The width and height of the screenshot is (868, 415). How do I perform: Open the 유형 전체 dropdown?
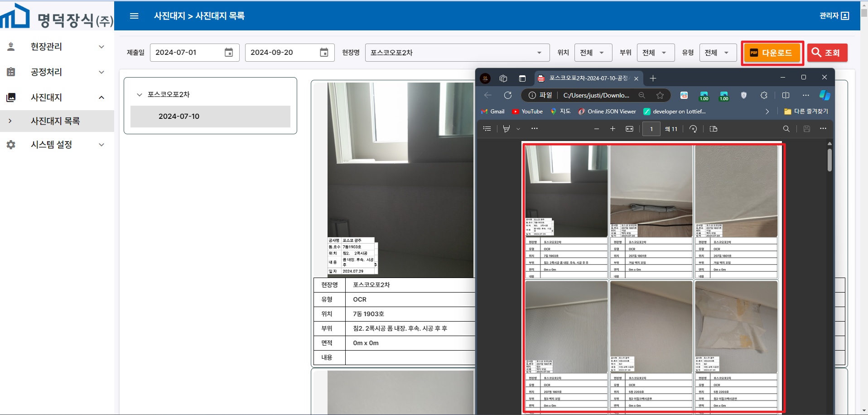(x=718, y=53)
